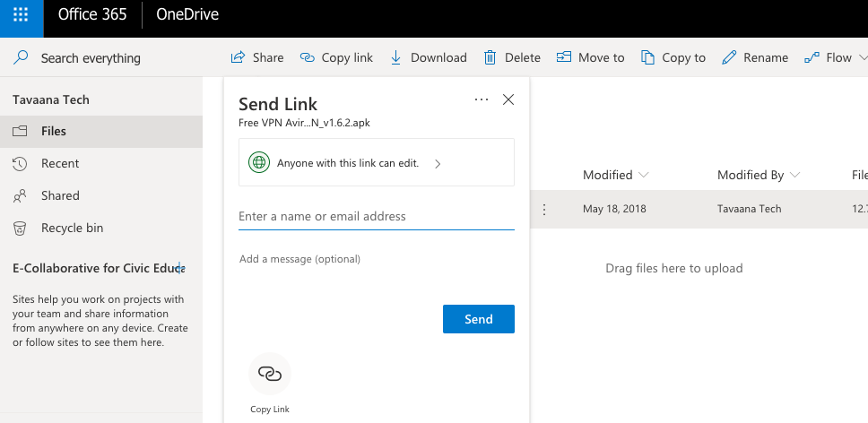Click the Send button
868x423 pixels.
coord(479,319)
